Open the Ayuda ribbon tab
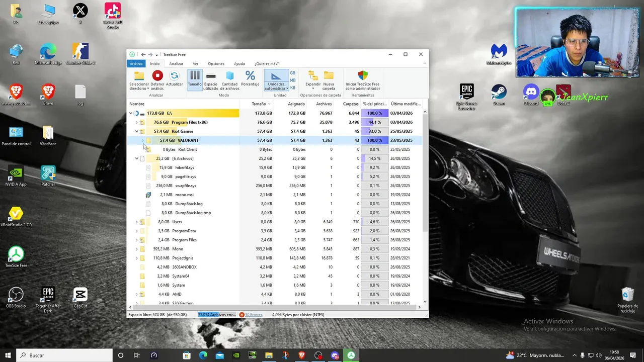This screenshot has height=362, width=644. coord(239,64)
